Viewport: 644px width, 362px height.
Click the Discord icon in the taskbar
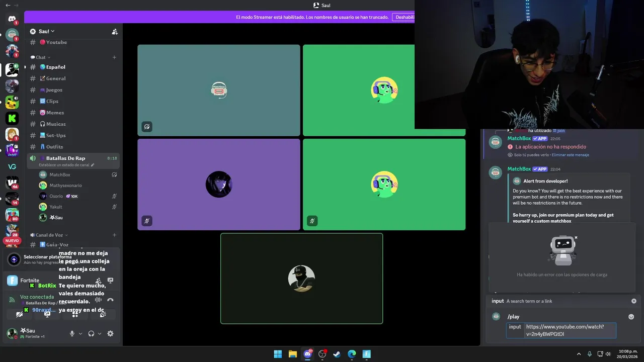pyautogui.click(x=307, y=354)
